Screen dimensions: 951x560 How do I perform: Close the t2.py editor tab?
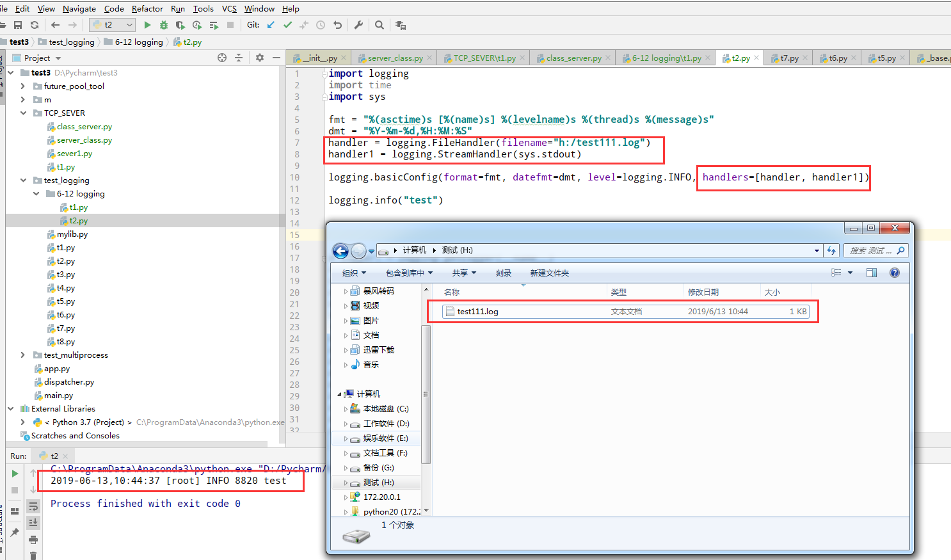pyautogui.click(x=756, y=58)
